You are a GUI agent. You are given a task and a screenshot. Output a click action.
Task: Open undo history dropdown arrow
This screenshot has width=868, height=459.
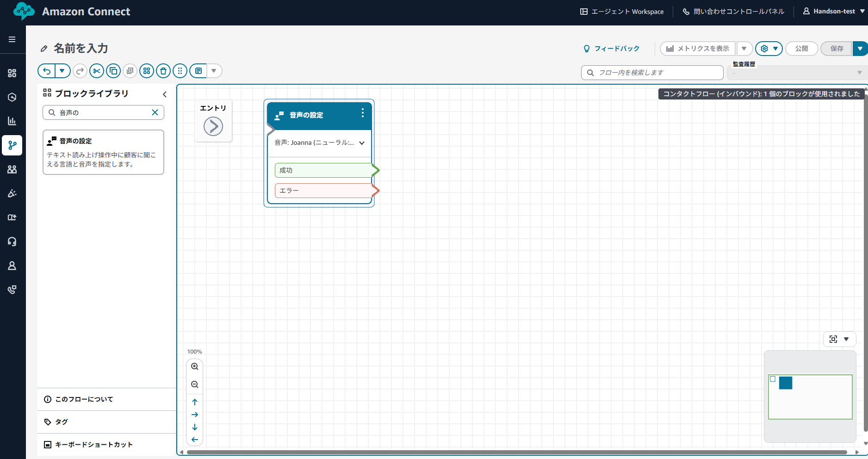(62, 71)
